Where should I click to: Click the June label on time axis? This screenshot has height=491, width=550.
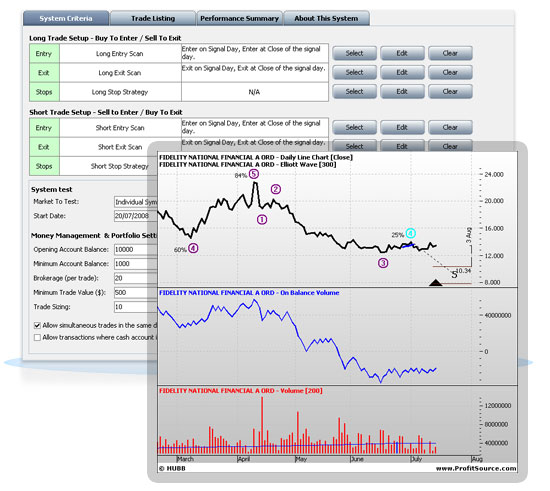(357, 459)
